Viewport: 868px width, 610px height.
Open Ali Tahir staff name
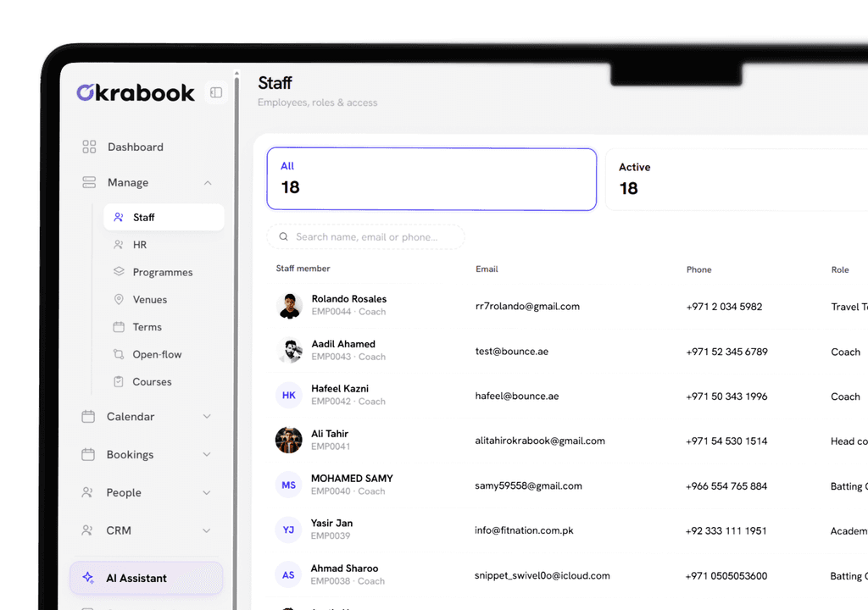coord(330,434)
